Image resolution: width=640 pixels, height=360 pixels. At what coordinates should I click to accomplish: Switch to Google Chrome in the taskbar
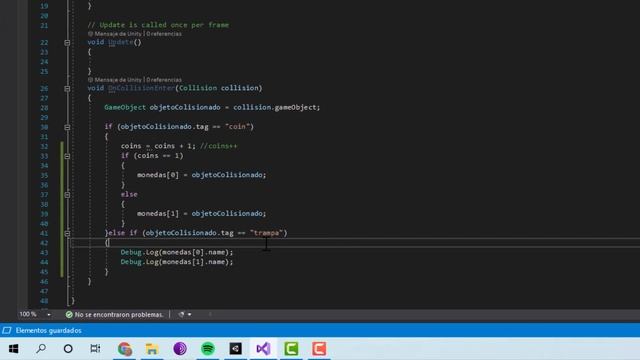click(x=124, y=349)
